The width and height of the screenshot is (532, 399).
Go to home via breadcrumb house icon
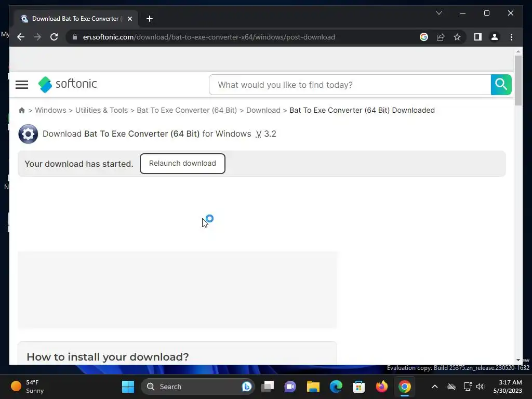tap(22, 110)
